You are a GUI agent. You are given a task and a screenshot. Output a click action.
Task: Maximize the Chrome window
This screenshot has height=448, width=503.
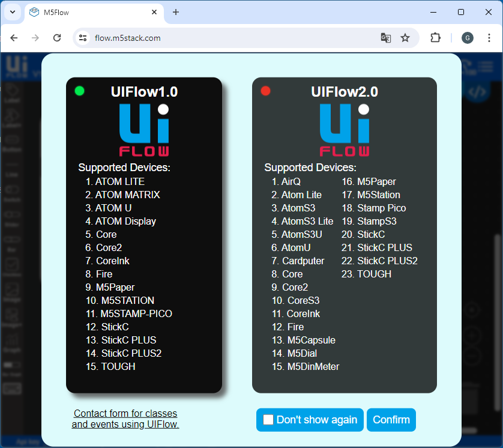click(x=460, y=12)
